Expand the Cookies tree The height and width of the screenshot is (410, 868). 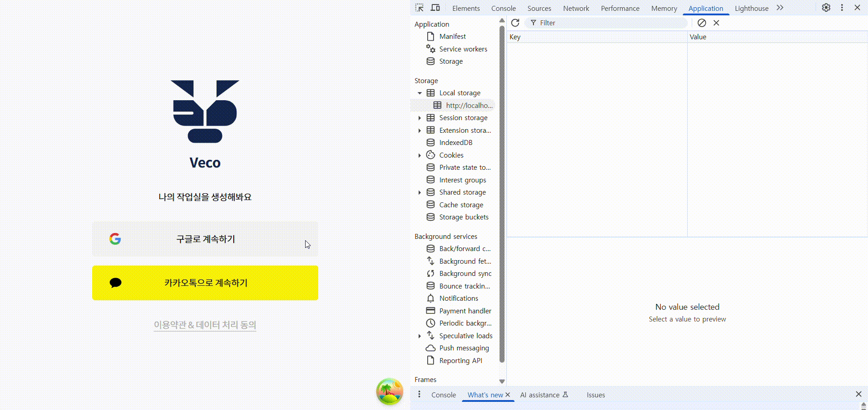click(420, 155)
